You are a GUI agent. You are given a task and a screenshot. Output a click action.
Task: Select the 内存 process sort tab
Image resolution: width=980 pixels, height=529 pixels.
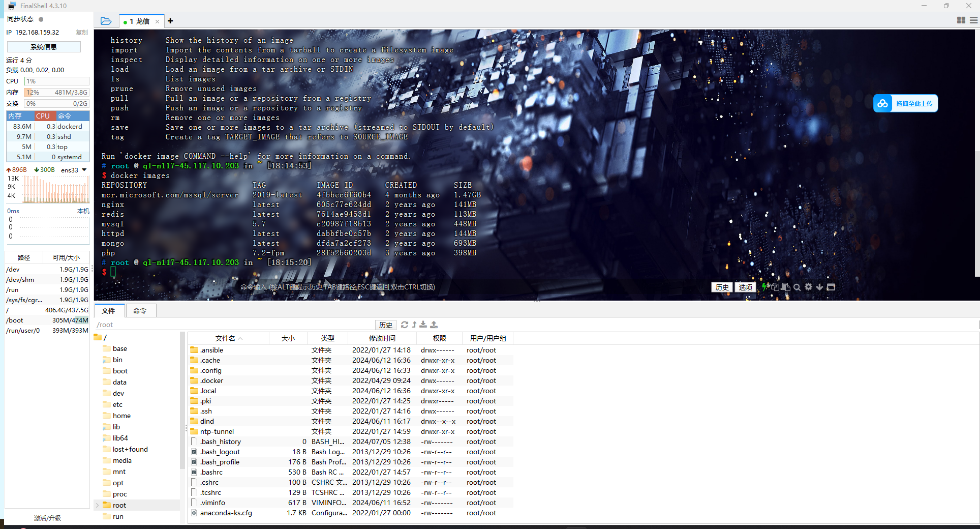coord(20,116)
